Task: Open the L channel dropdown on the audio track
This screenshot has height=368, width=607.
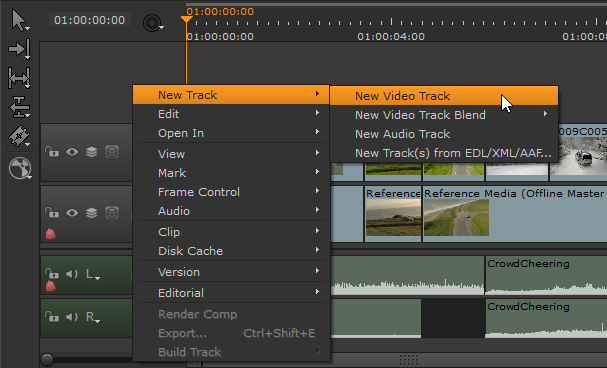Action: coord(93,275)
